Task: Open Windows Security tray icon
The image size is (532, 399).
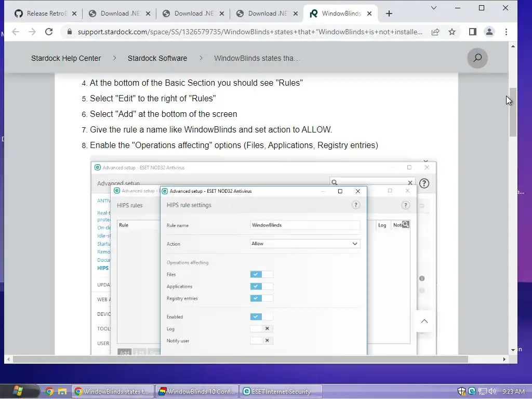Action: [461, 391]
